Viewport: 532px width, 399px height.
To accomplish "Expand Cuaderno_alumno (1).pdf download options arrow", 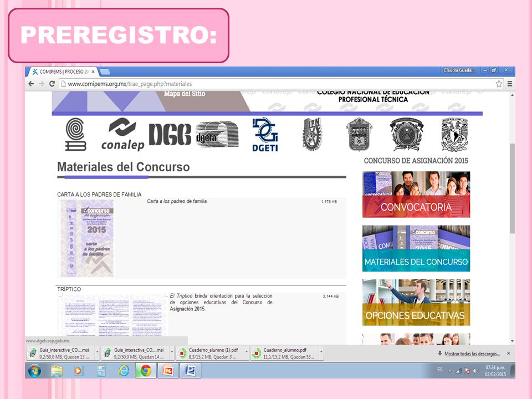I will pos(247,352).
